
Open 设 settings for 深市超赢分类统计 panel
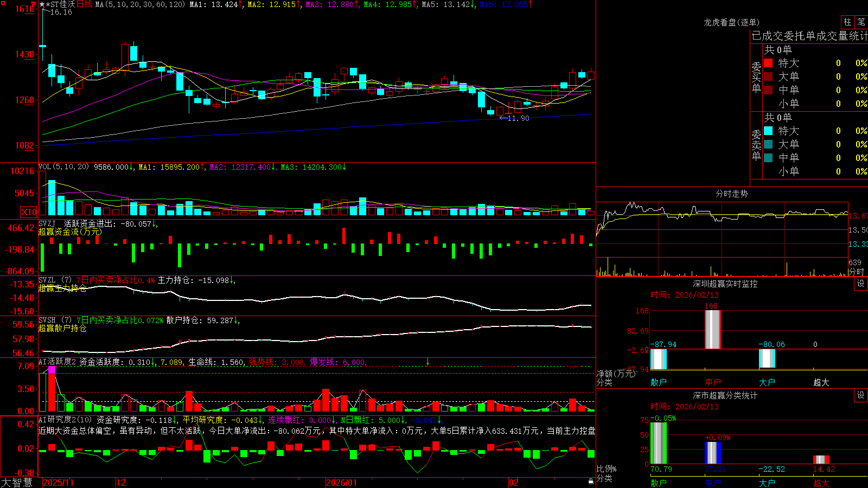tap(861, 395)
